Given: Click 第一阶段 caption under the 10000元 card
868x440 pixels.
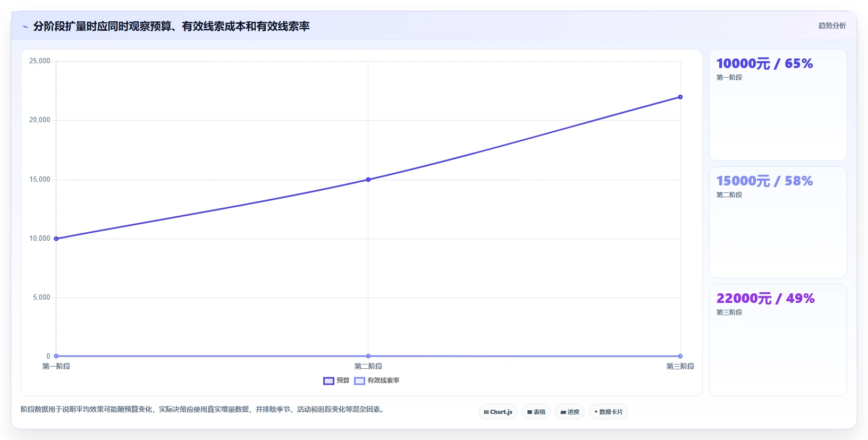Looking at the screenshot, I should pos(729,78).
